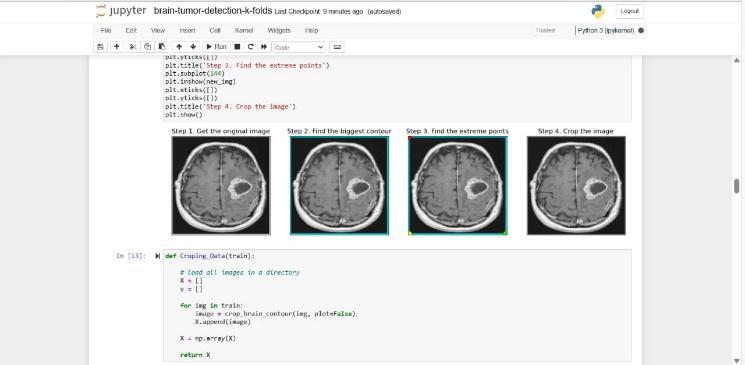Viewport: 745px width, 365px height.
Task: Click the page vertical scrollbar thumb
Action: coord(736,186)
